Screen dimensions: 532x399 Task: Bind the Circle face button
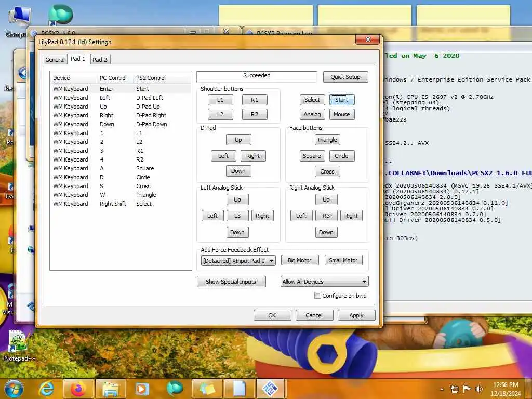[342, 156]
